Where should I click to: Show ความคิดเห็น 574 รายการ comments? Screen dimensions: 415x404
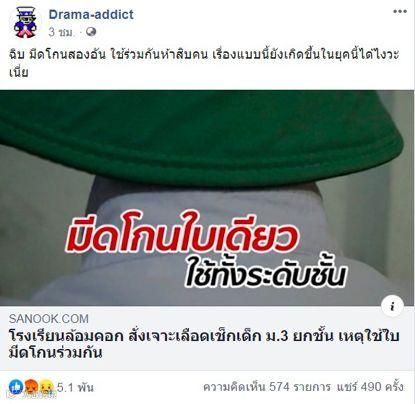click(267, 387)
